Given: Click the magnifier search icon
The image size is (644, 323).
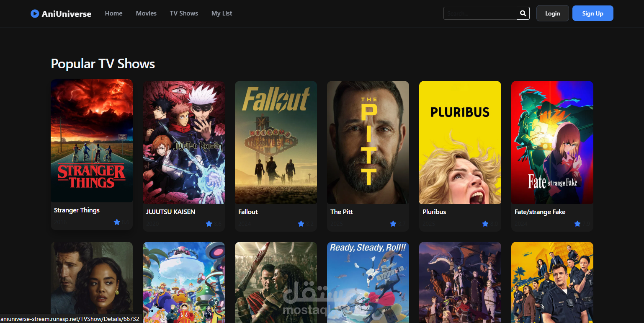Looking at the screenshot, I should pos(523,13).
